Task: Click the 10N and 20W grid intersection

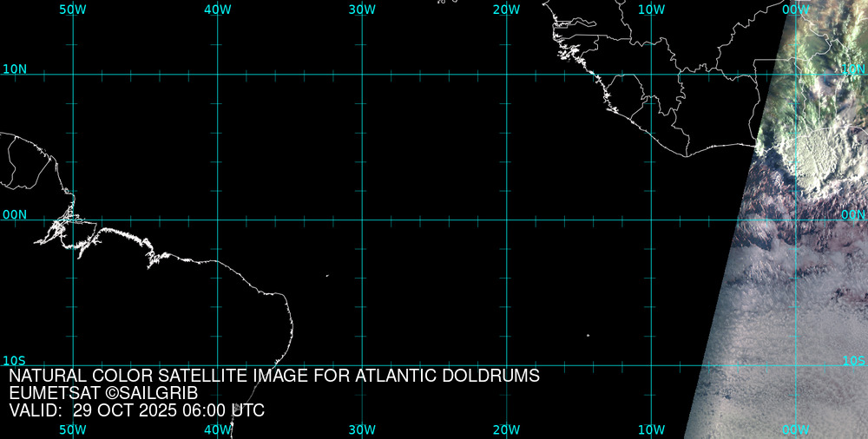Action: click(x=506, y=75)
